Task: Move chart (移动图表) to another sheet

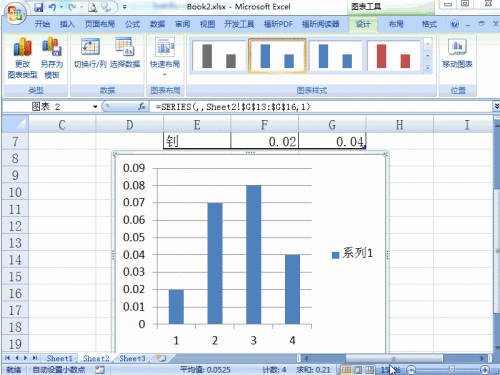Action: pos(457,53)
